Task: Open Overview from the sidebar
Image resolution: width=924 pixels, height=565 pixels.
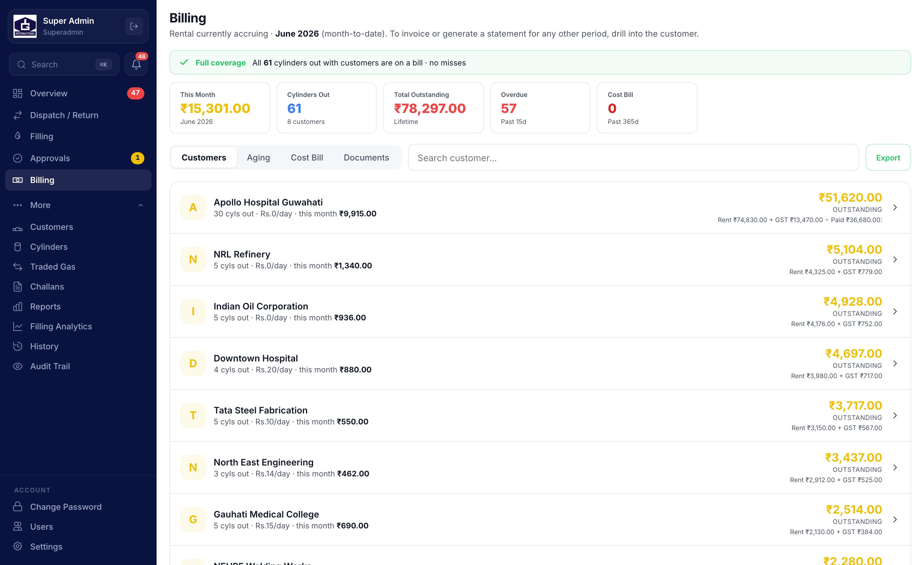Action: point(78,93)
